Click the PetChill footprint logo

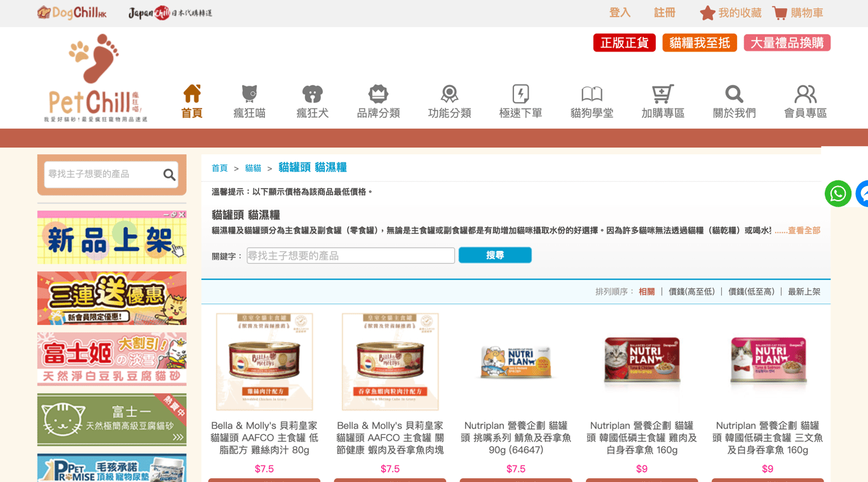95,77
